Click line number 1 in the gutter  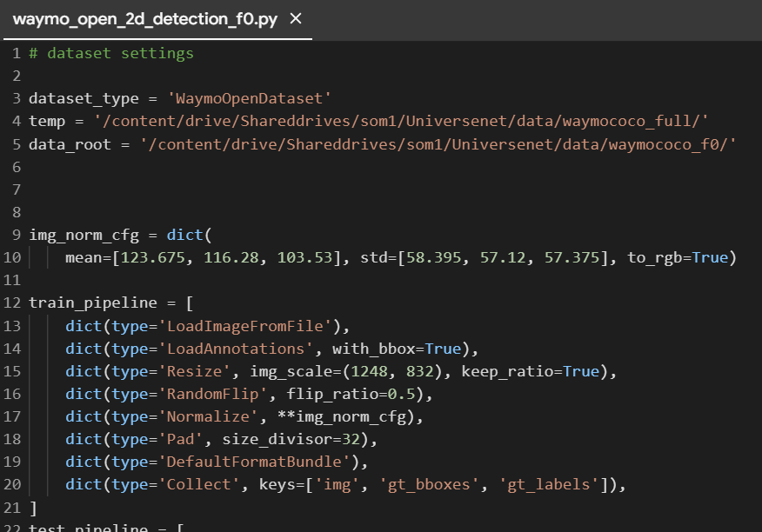coord(16,53)
